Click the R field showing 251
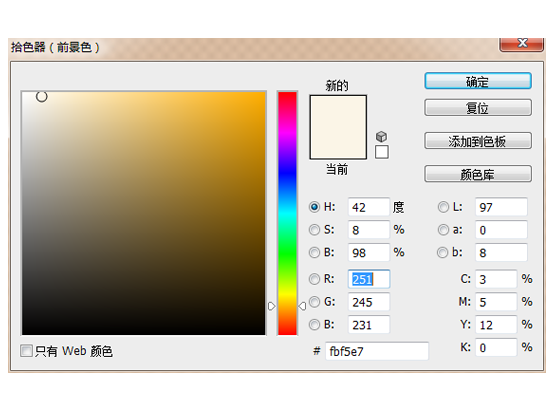 click(x=369, y=279)
